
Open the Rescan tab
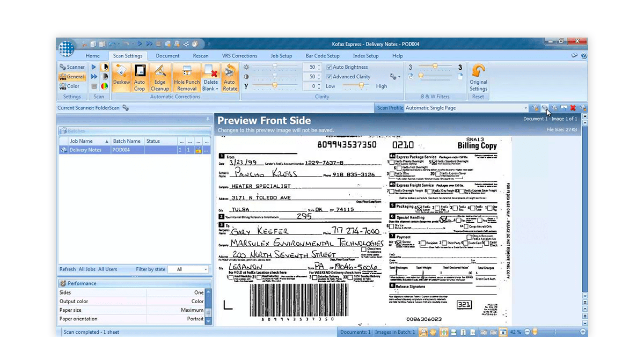201,56
